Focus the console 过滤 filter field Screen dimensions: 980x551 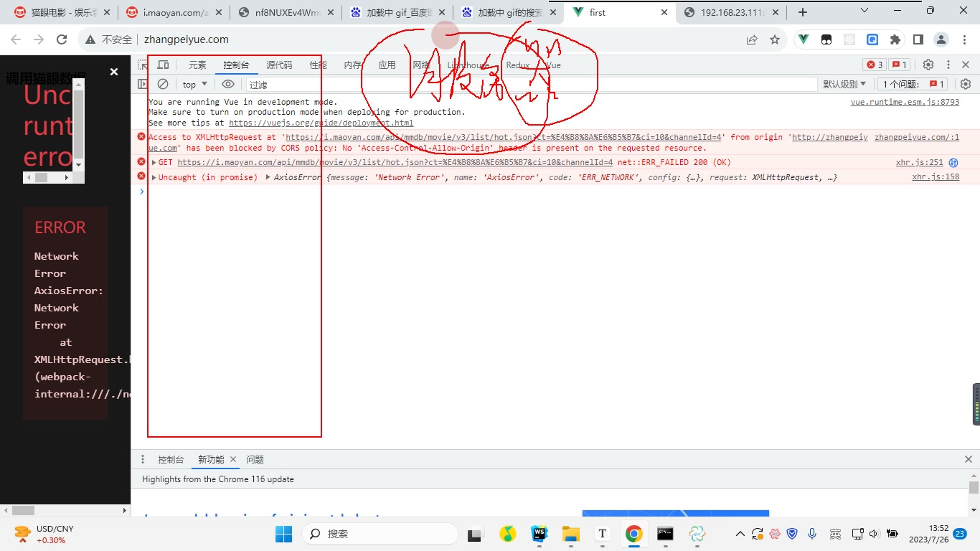(x=531, y=84)
